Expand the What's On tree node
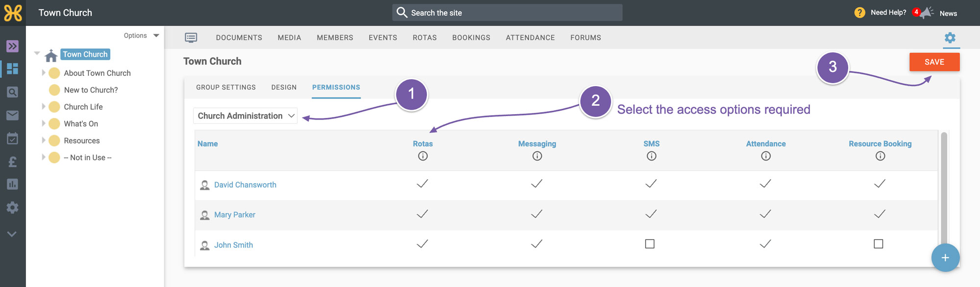This screenshot has height=287, width=980. [x=43, y=123]
